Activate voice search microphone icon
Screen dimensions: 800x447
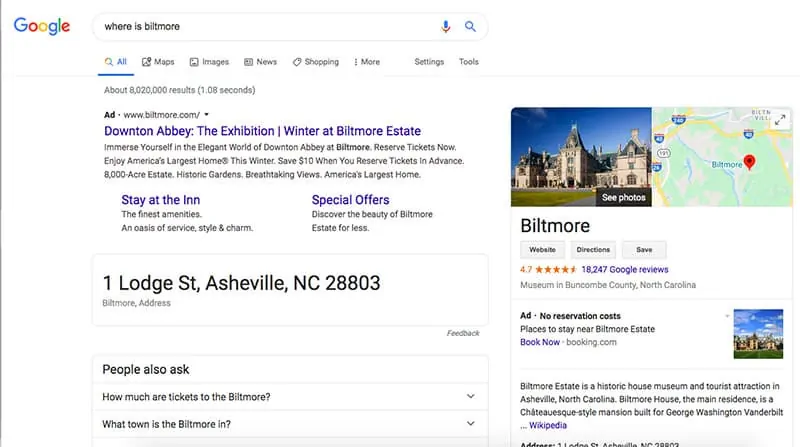pos(445,27)
